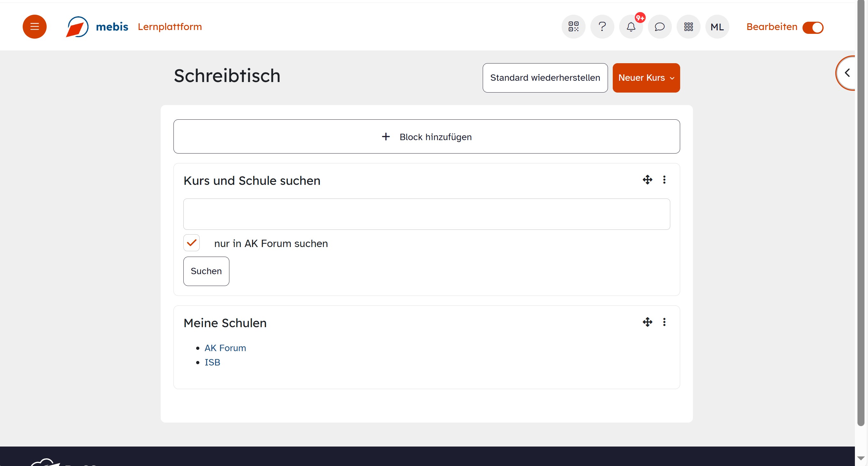The image size is (868, 466).
Task: Click the course search text field
Action: click(x=426, y=214)
